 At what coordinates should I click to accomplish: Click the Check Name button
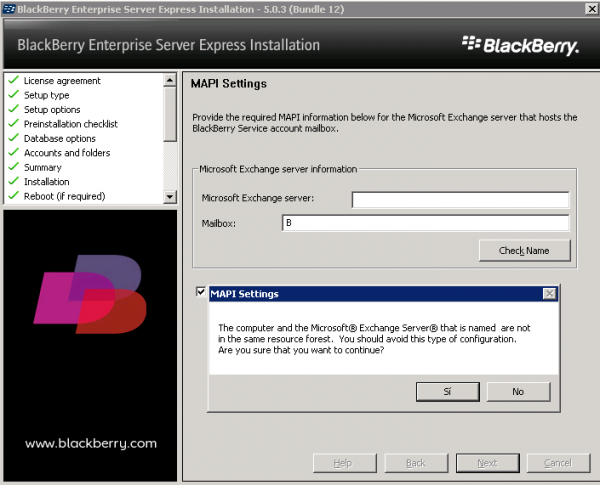coord(524,251)
